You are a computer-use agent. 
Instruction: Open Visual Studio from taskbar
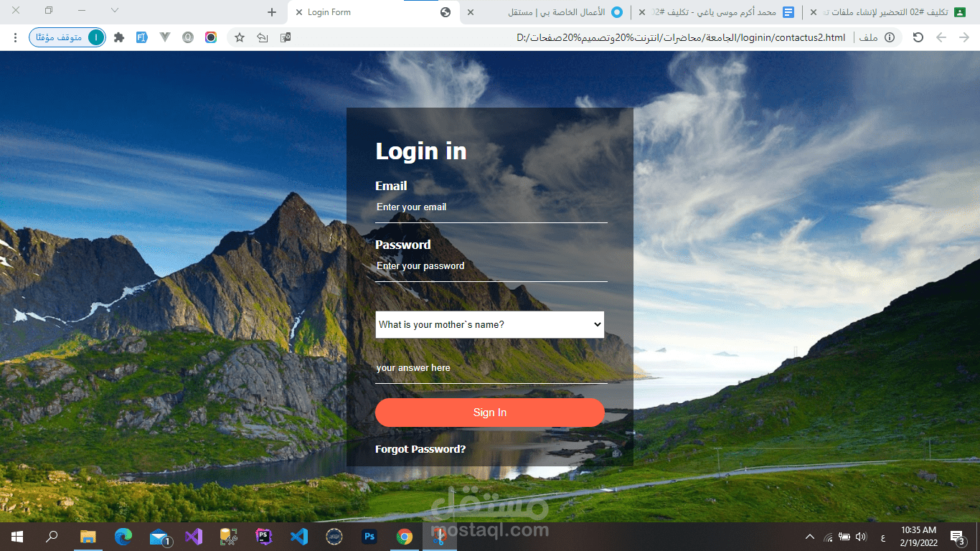(x=194, y=537)
